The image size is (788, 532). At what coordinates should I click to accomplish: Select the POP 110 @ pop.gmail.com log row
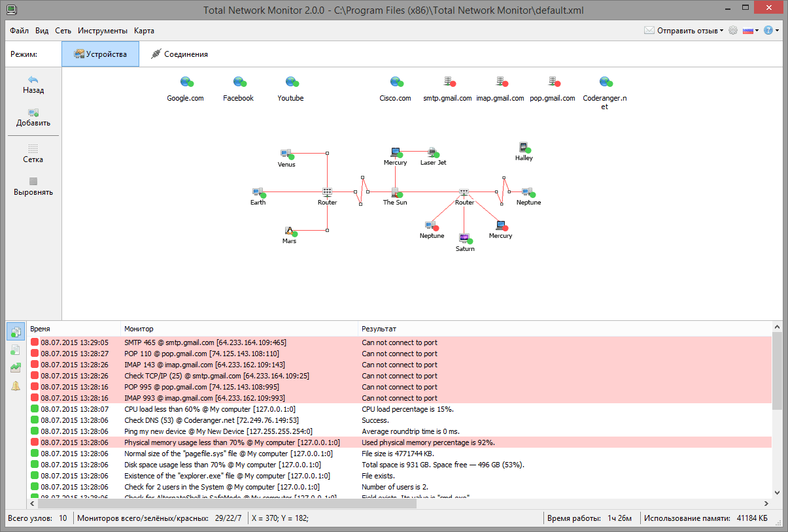click(400, 354)
